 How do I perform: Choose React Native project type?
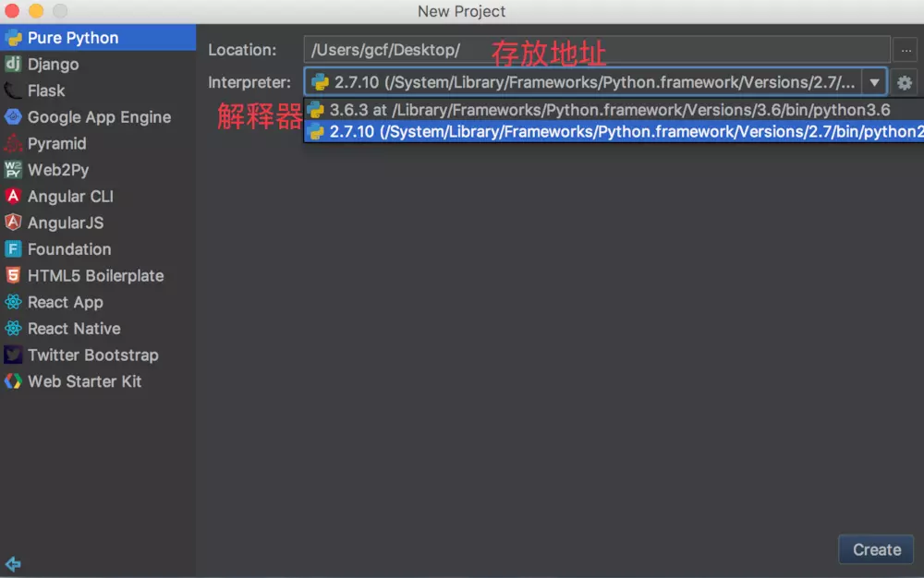tap(74, 329)
